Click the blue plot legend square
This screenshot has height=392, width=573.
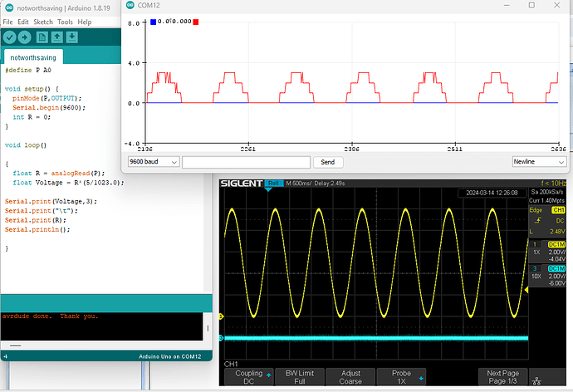coord(153,22)
